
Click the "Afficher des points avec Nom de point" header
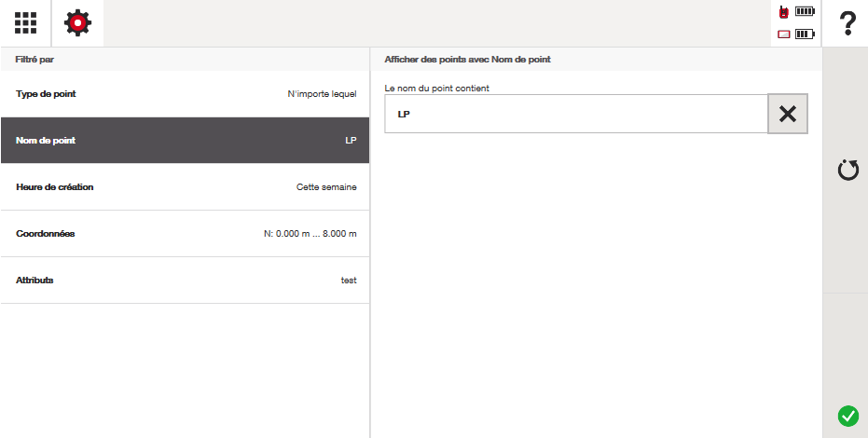467,60
